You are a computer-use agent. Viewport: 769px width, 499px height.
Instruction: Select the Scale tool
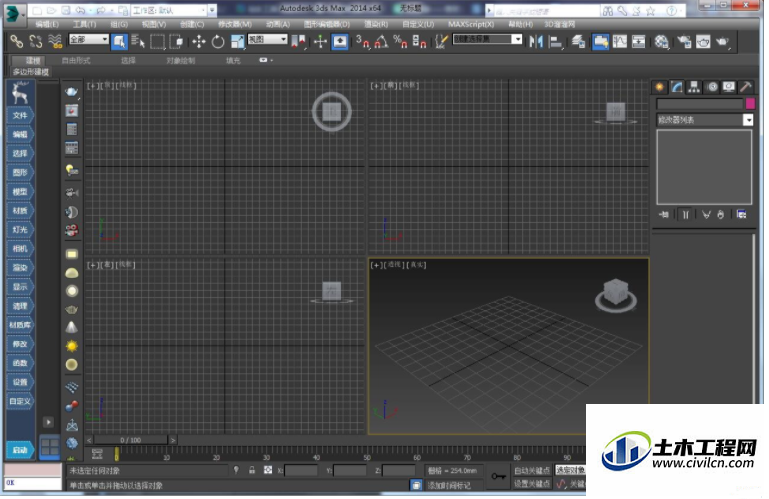pyautogui.click(x=238, y=42)
